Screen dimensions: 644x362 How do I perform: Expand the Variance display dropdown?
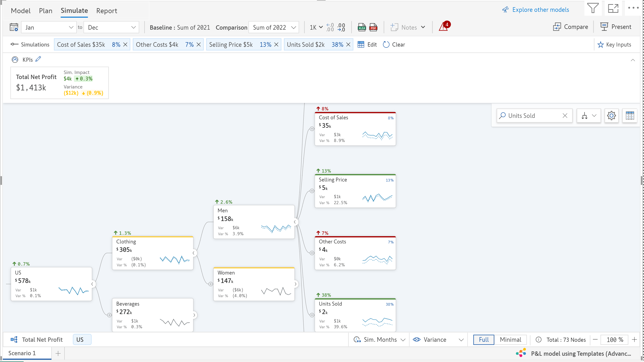pyautogui.click(x=461, y=340)
